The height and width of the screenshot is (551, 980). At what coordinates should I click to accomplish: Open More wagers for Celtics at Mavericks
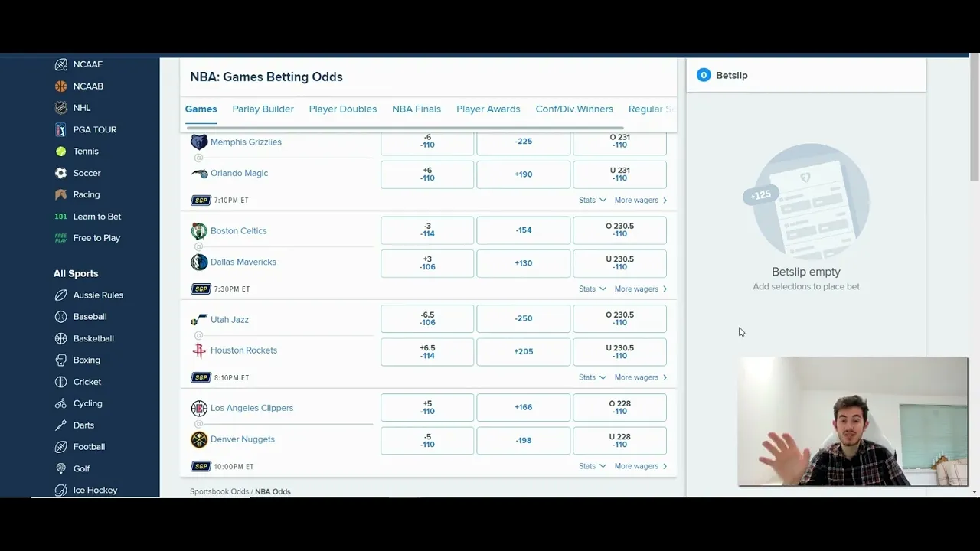[640, 289]
